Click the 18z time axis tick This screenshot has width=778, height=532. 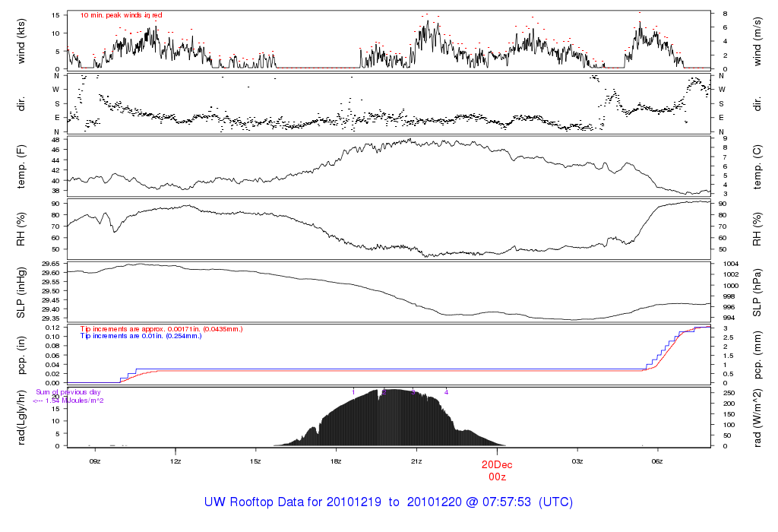[336, 461]
